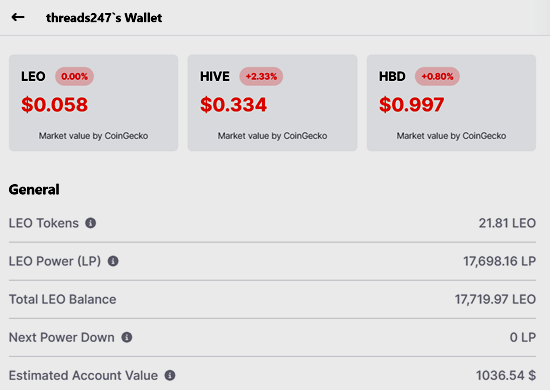Click the Estimated Account Value info icon
The image size is (550, 390).
coord(170,375)
